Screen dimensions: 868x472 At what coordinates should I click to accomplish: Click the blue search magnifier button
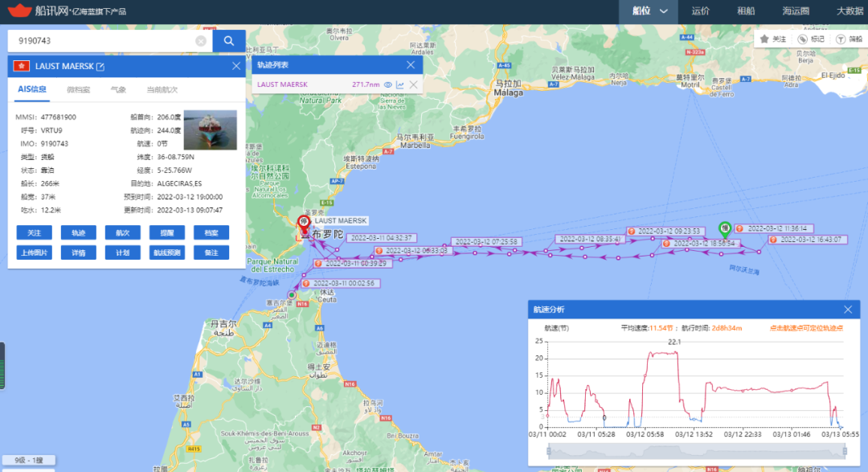click(229, 41)
